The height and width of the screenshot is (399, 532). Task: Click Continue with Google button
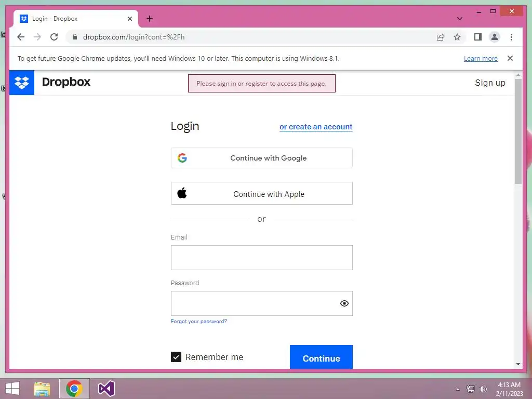(262, 158)
